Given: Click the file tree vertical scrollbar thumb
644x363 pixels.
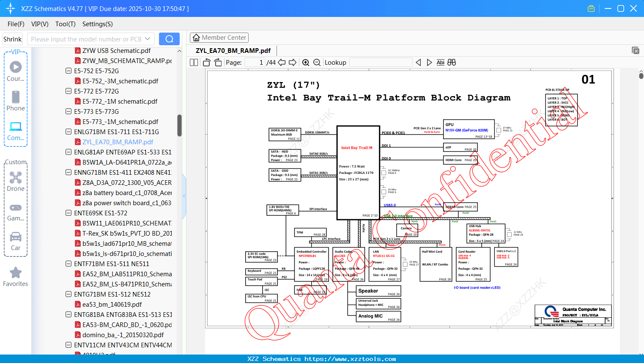Looking at the screenshot, I should click(x=179, y=126).
